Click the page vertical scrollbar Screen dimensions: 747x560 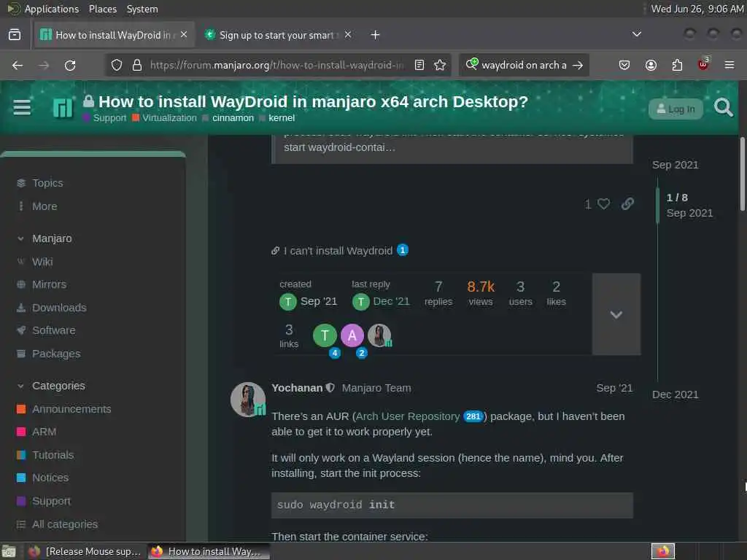742,174
